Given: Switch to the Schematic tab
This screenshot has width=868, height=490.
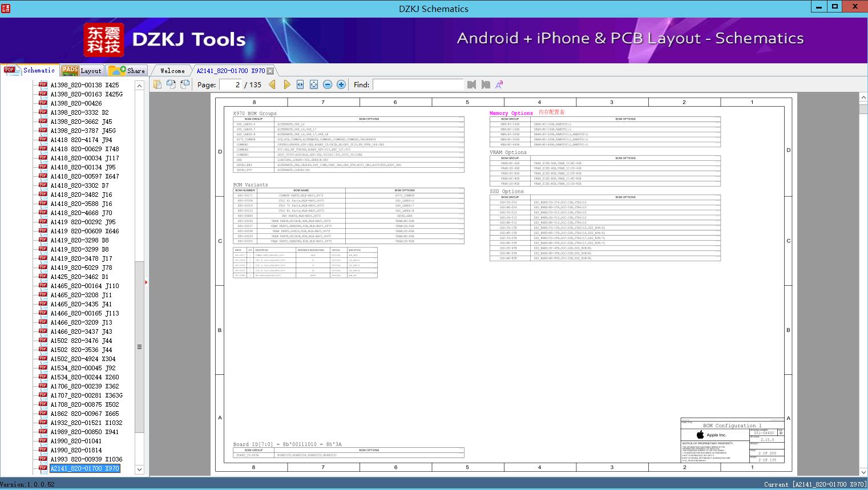Looking at the screenshot, I should pos(30,70).
